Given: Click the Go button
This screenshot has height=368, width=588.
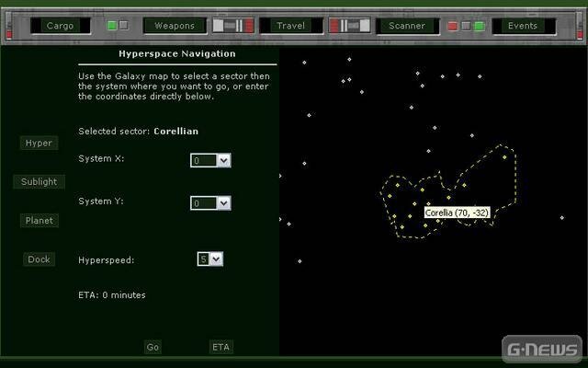Looking at the screenshot, I should [153, 347].
